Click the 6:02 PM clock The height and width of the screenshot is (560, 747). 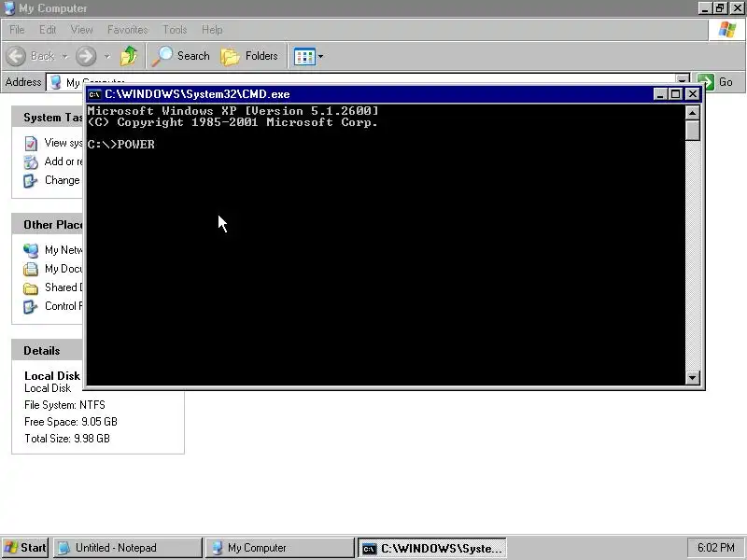tap(715, 548)
